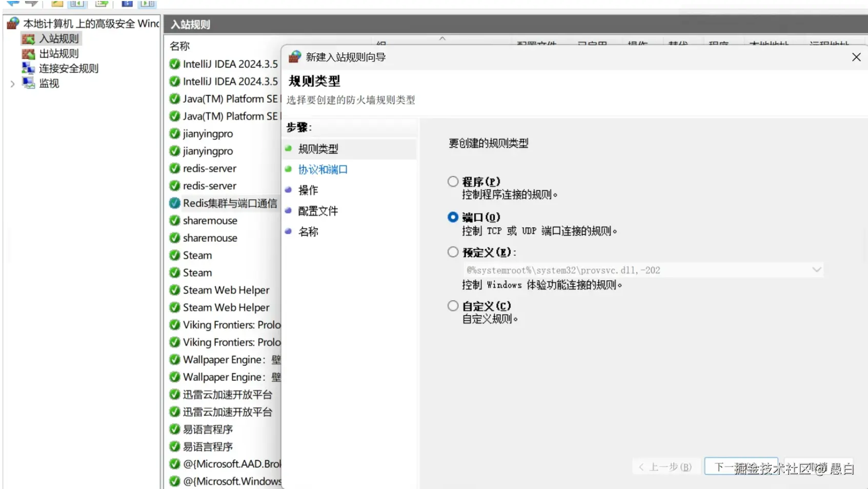
Task: Click the 新建入站规则向导 title bar icon
Action: pos(294,57)
